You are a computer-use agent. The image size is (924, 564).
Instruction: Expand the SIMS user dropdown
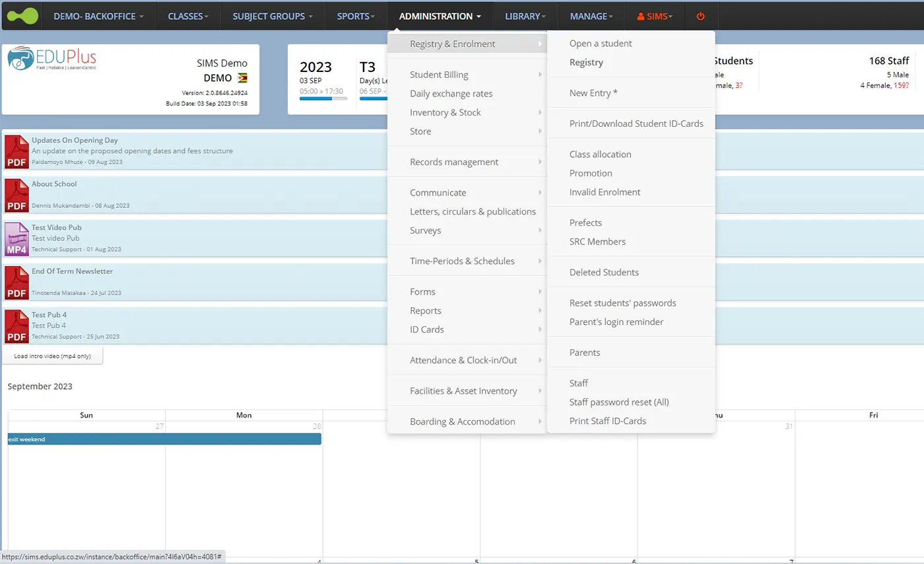[x=655, y=16]
